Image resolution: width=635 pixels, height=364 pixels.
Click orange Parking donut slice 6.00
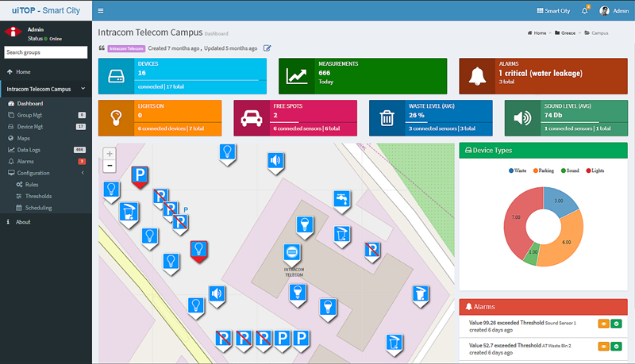point(566,241)
